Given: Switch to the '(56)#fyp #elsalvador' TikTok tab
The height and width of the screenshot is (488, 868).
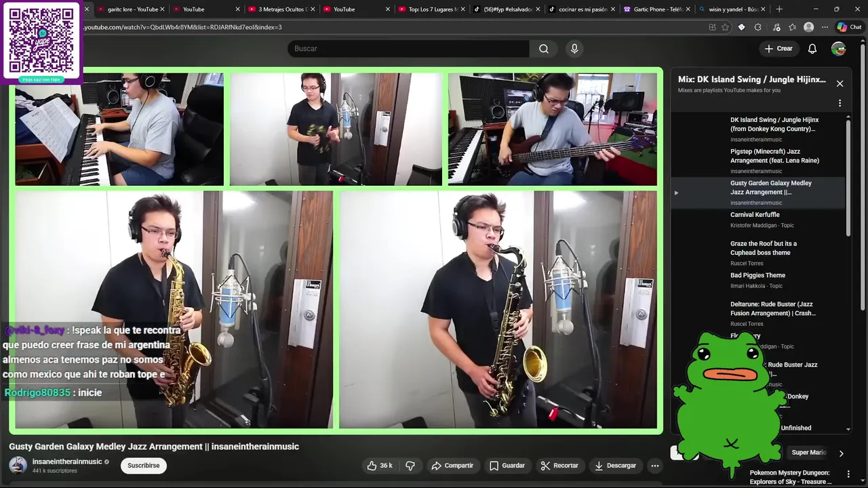Looking at the screenshot, I should (x=505, y=9).
